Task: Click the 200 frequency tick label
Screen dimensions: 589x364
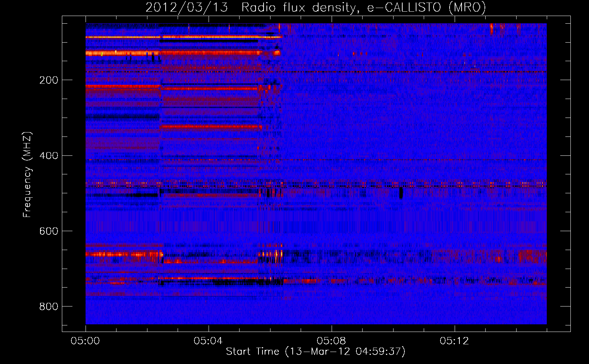Action: [49, 80]
